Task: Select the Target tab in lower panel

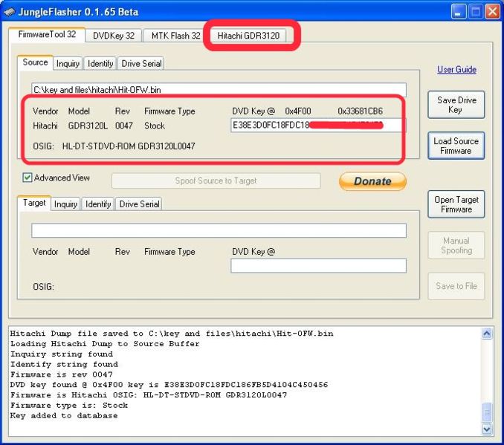Action: (x=34, y=203)
